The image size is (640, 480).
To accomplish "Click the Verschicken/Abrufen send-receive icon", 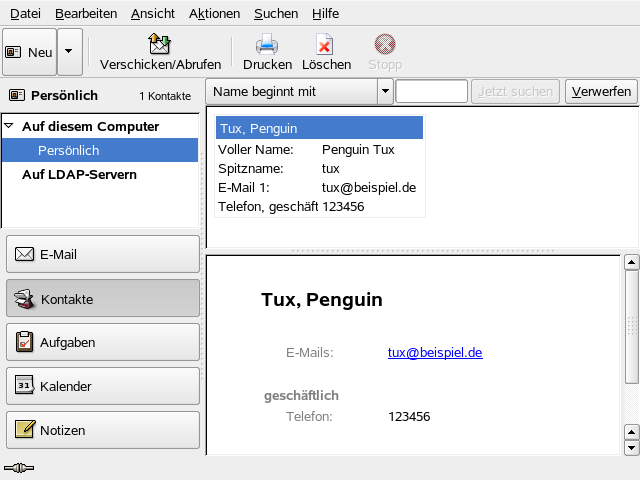I will [160, 44].
